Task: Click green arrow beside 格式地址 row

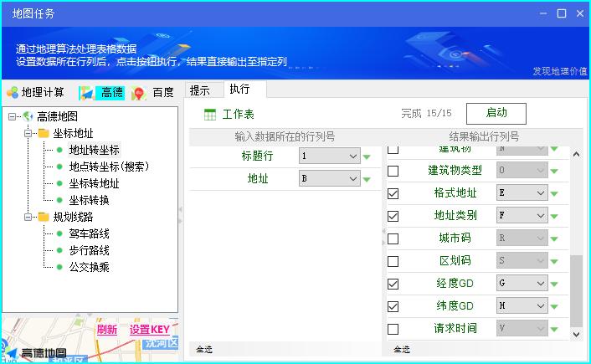Action: point(553,193)
